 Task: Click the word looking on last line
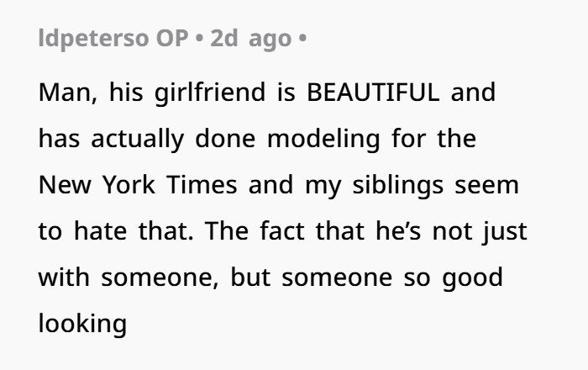[82, 325]
